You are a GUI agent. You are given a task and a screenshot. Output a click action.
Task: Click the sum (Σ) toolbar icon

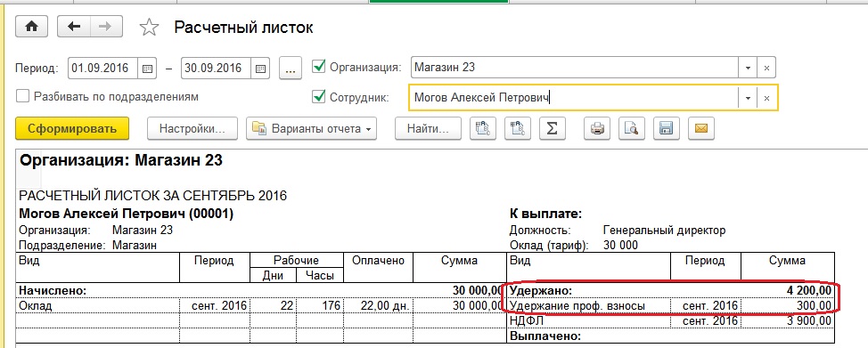click(552, 128)
